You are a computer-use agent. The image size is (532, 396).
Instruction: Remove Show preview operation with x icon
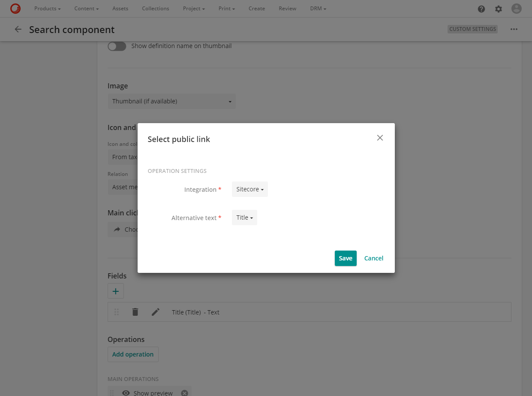pyautogui.click(x=184, y=393)
